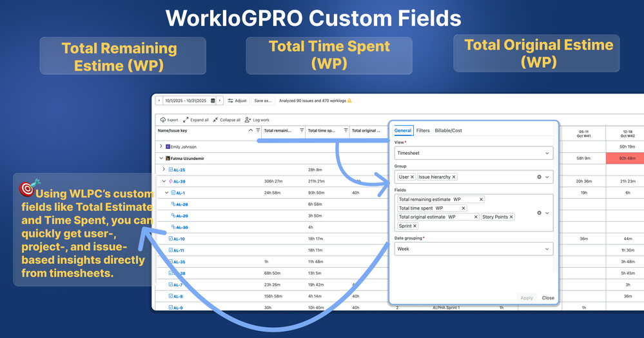Expand the AL-25 issue row
This screenshot has width=644, height=338.
point(164,170)
